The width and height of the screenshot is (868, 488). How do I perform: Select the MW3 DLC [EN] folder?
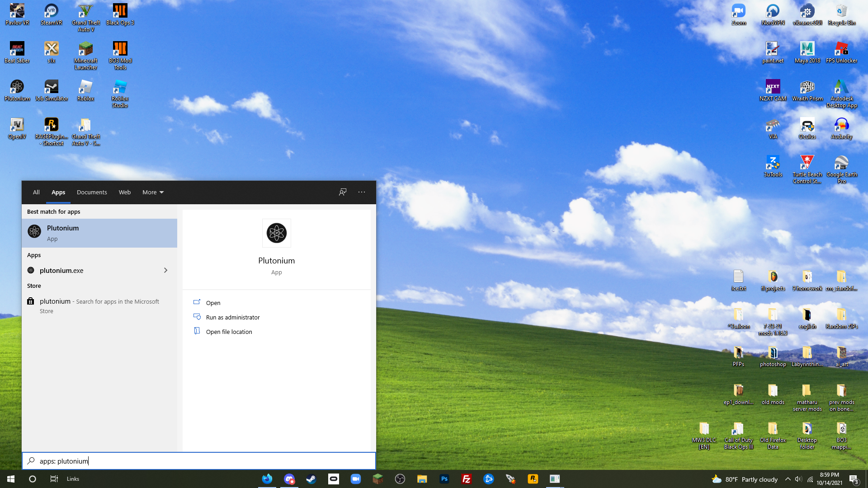click(704, 436)
